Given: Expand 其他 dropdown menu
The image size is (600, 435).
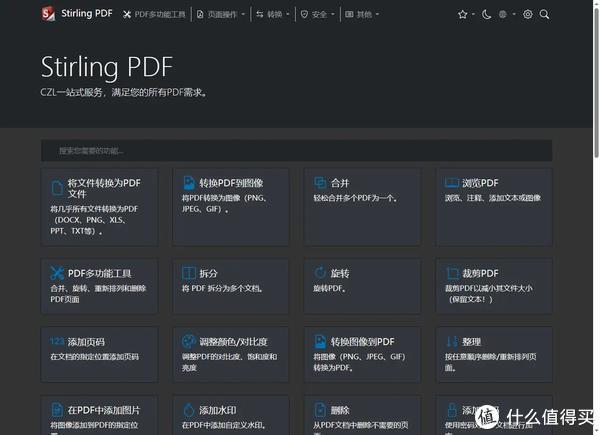Looking at the screenshot, I should [362, 15].
